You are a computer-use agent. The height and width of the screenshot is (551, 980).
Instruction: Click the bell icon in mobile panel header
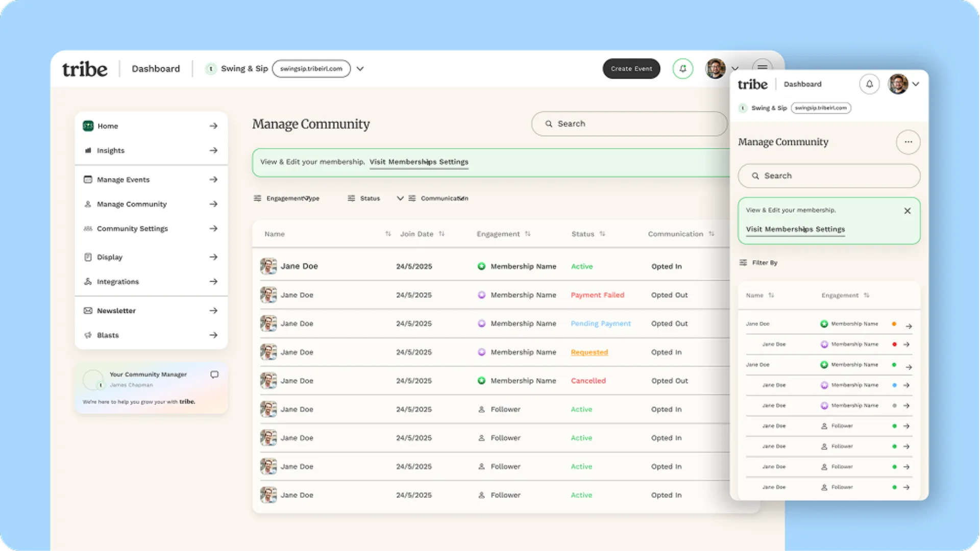(x=869, y=84)
